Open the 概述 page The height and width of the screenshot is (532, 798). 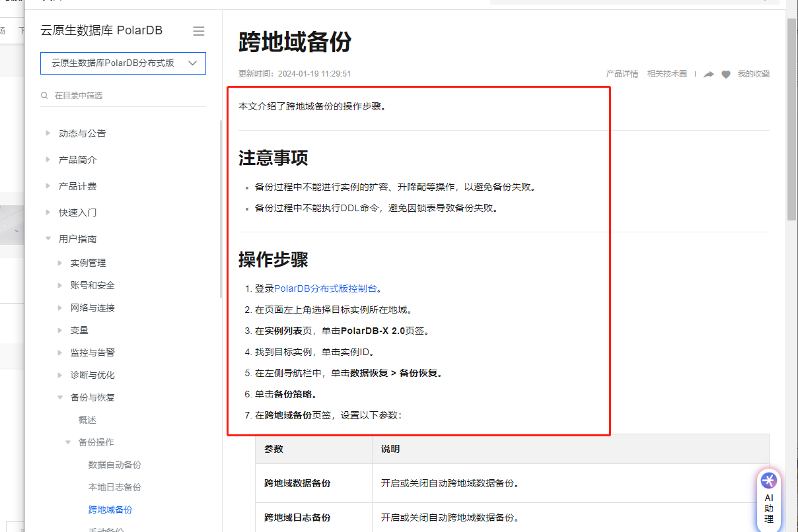[87, 420]
